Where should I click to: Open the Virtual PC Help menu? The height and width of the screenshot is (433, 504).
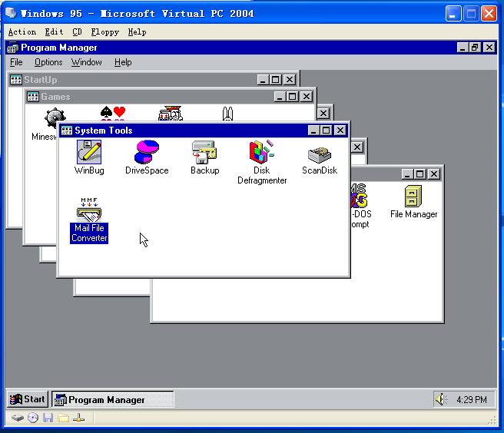138,31
